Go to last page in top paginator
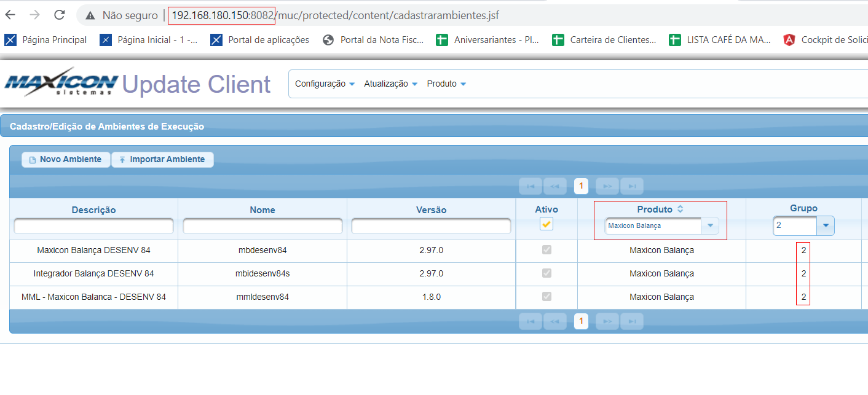Screen dimensions: 868x395 click(632, 186)
